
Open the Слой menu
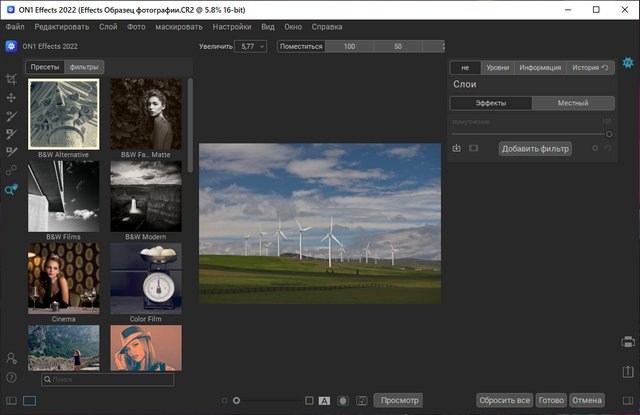[108, 27]
